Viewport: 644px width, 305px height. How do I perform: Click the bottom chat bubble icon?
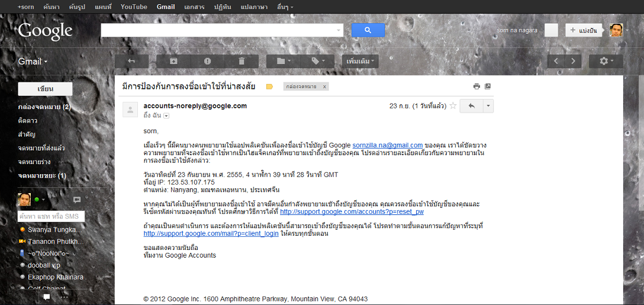(47, 297)
